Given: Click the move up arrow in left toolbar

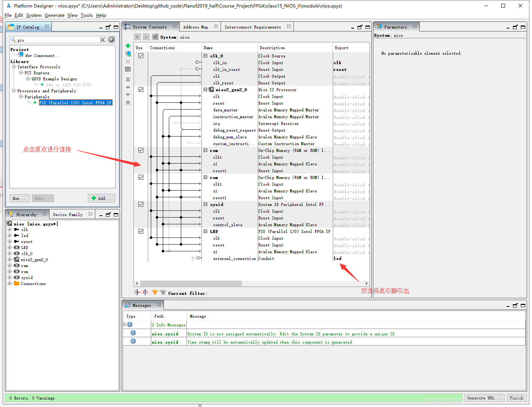Looking at the screenshot, I should 128,87.
